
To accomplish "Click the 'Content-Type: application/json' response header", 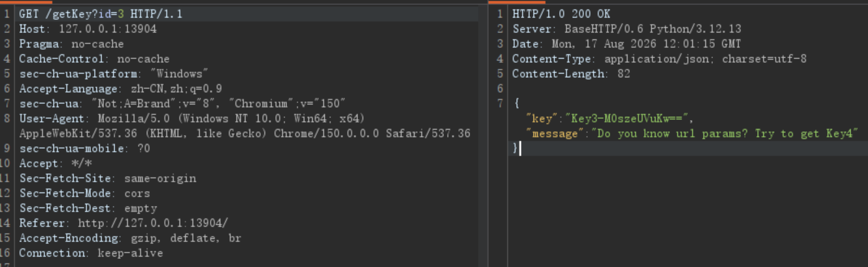I will pyautogui.click(x=659, y=59).
